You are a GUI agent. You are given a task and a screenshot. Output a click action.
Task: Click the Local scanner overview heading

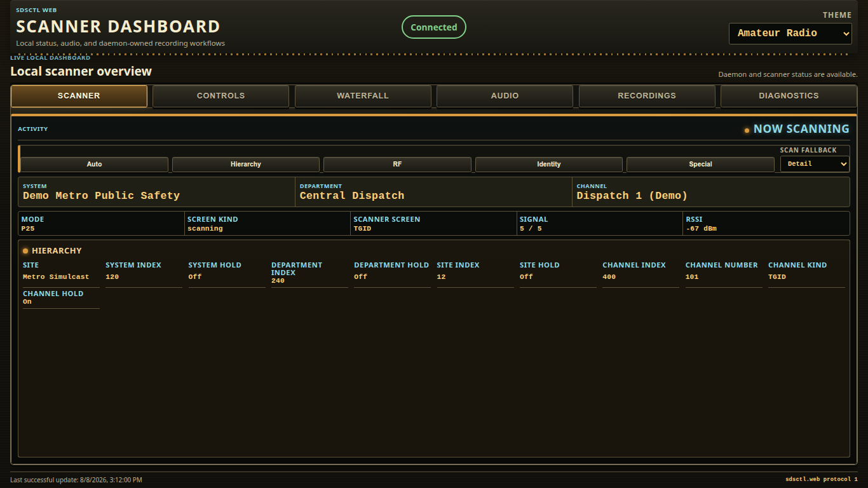pyautogui.click(x=81, y=71)
